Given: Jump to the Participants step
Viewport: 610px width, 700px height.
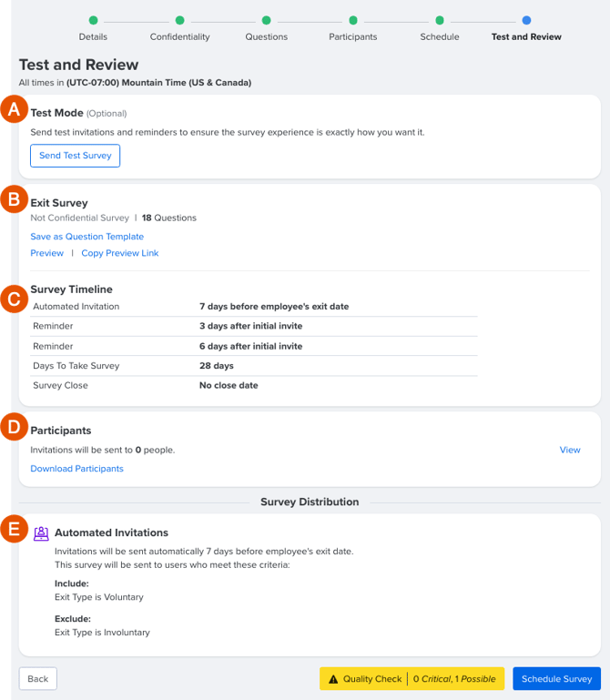Looking at the screenshot, I should click(352, 36).
